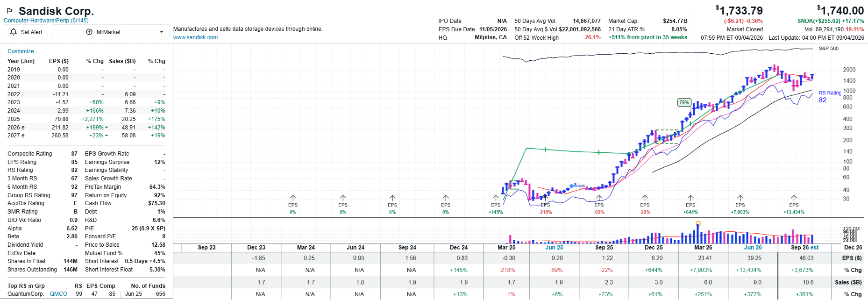
Task: Click the Group RS Rating value 97
Action: (74, 195)
